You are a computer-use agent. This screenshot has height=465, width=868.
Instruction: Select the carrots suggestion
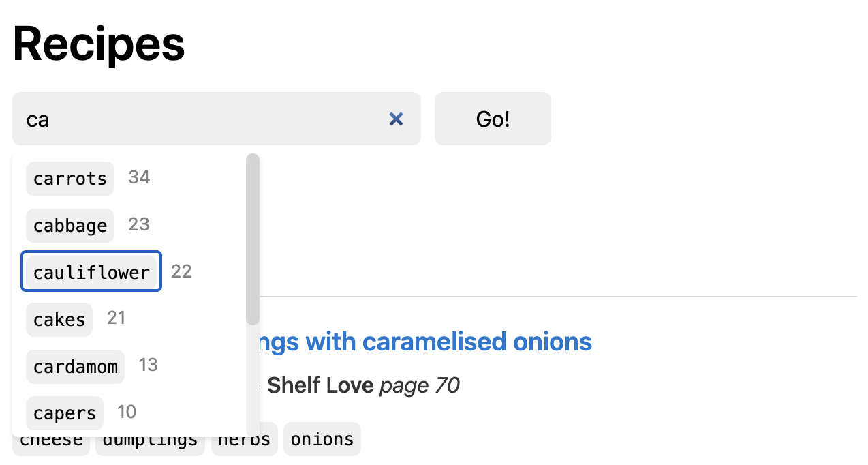pos(69,179)
